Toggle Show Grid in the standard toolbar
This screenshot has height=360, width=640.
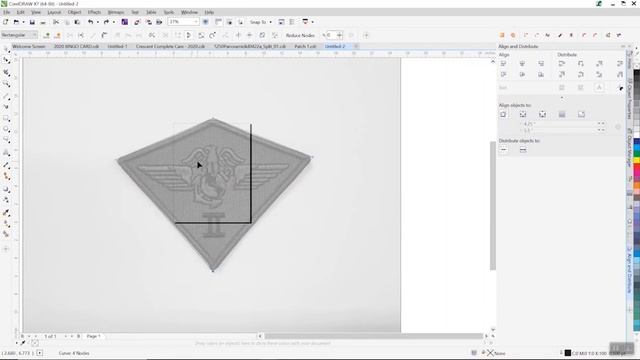(229, 22)
